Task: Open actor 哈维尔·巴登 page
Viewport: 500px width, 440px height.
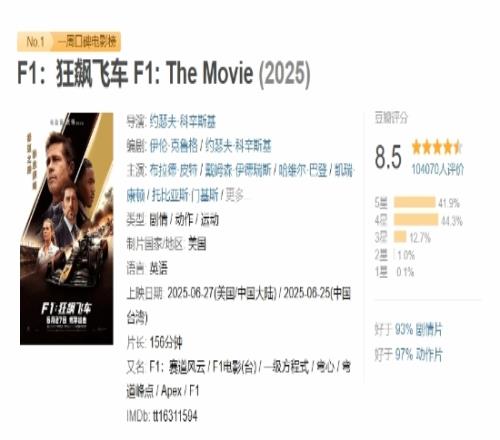Action: coord(303,170)
